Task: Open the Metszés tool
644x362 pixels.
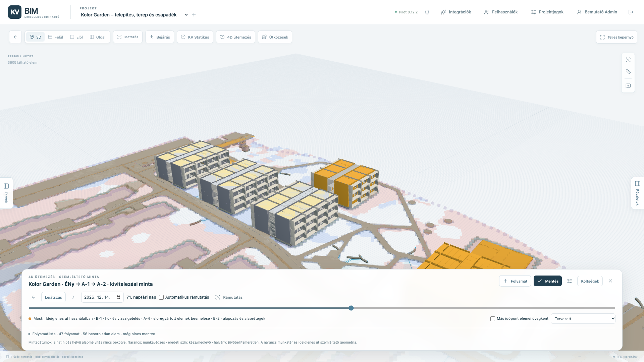Action: pyautogui.click(x=128, y=37)
